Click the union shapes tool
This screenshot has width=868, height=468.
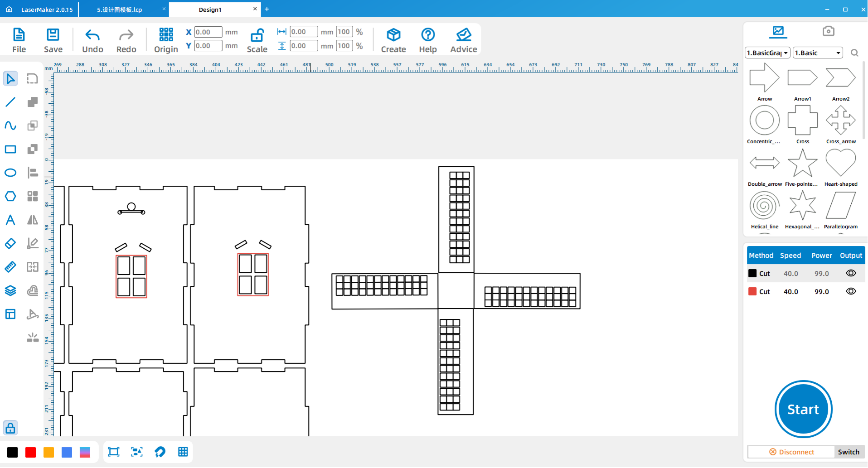click(x=32, y=102)
